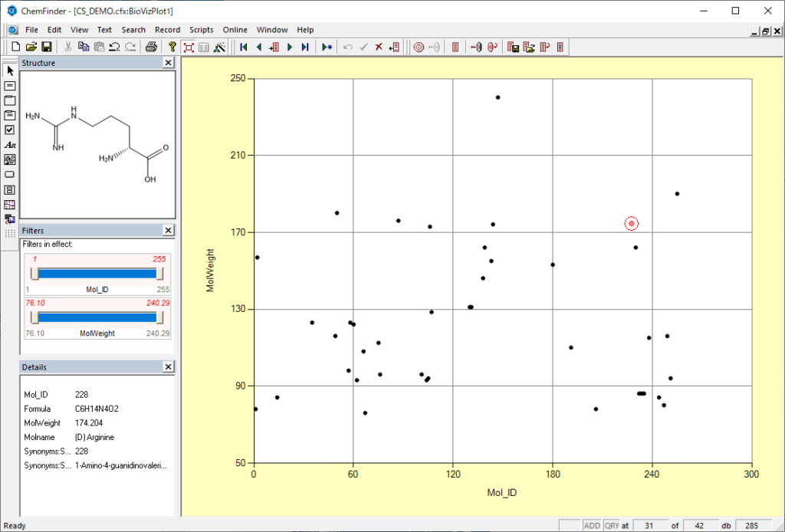Jump to the last record
785x532 pixels.
click(305, 47)
